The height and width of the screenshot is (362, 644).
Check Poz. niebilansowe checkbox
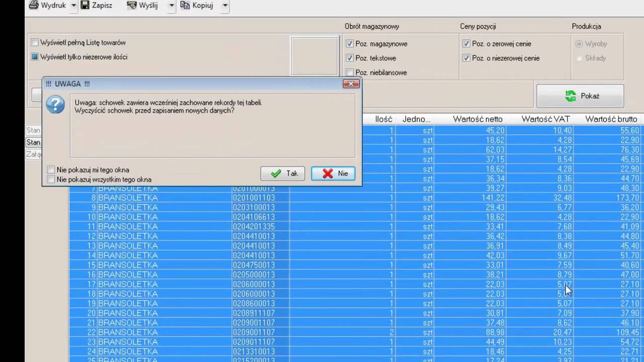click(x=350, y=72)
